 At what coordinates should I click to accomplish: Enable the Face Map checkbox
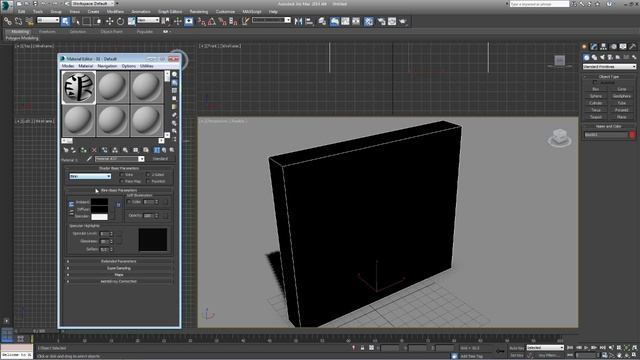(x=122, y=181)
